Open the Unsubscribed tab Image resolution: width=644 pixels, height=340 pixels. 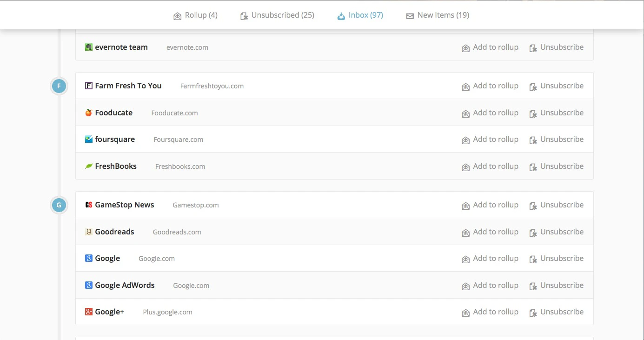tap(277, 15)
